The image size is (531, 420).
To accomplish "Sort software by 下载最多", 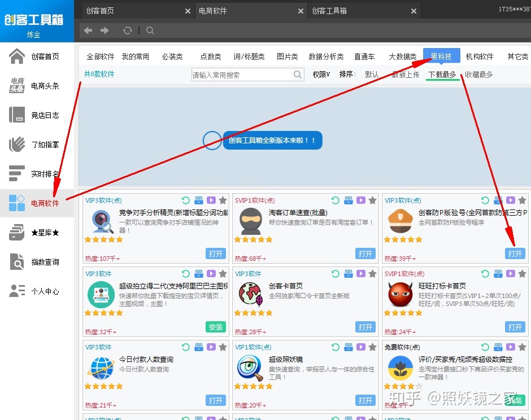I will tap(442, 75).
